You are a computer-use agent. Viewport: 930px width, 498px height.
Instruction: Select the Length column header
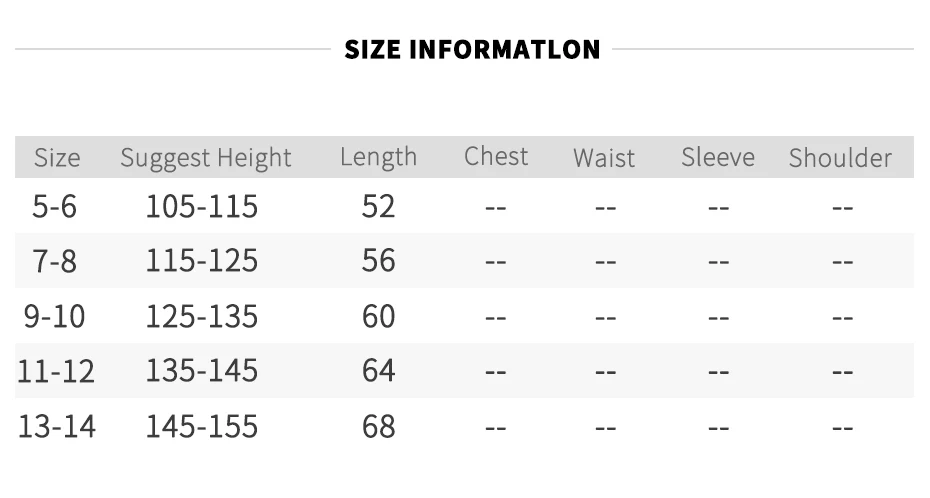pyautogui.click(x=378, y=157)
